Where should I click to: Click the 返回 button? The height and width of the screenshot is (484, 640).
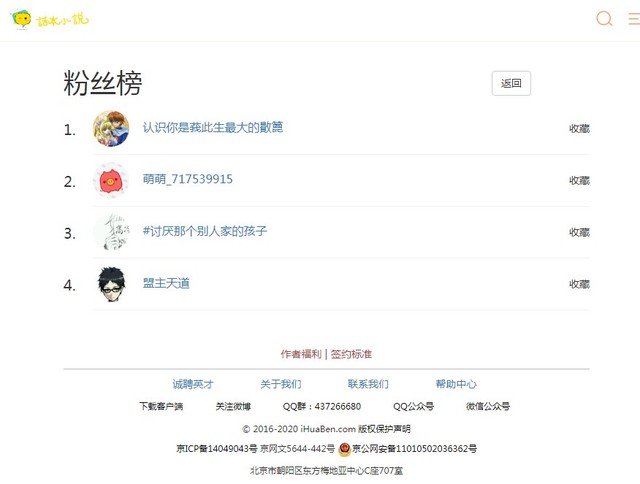click(511, 83)
